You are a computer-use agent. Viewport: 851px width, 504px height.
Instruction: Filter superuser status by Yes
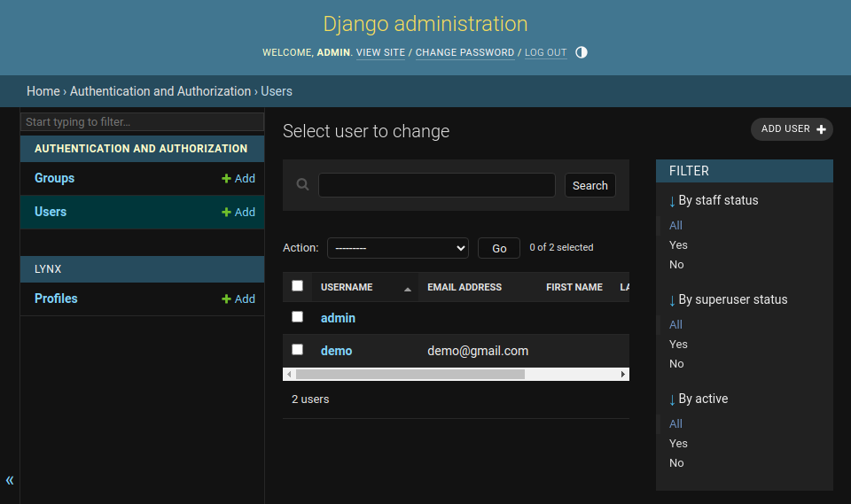point(678,345)
